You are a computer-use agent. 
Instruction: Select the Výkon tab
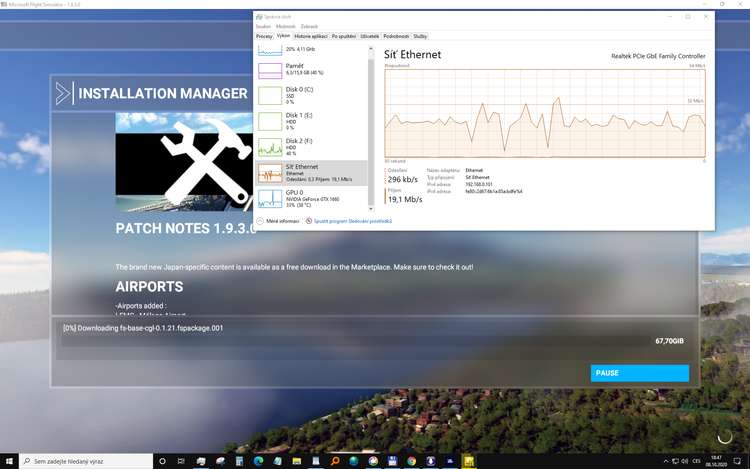tap(283, 36)
